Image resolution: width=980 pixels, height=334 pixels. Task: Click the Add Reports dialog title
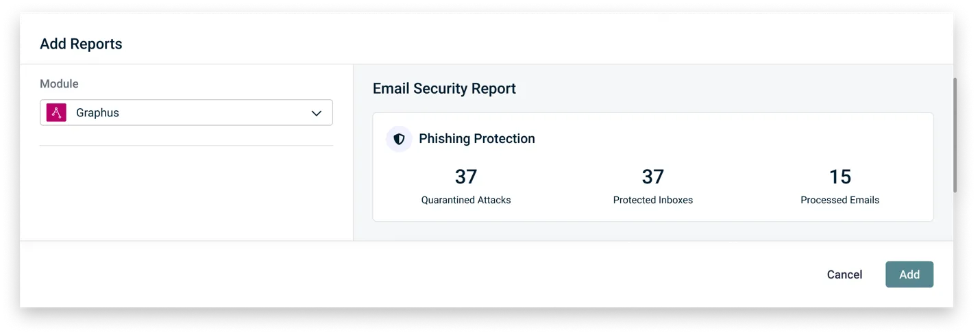81,44
